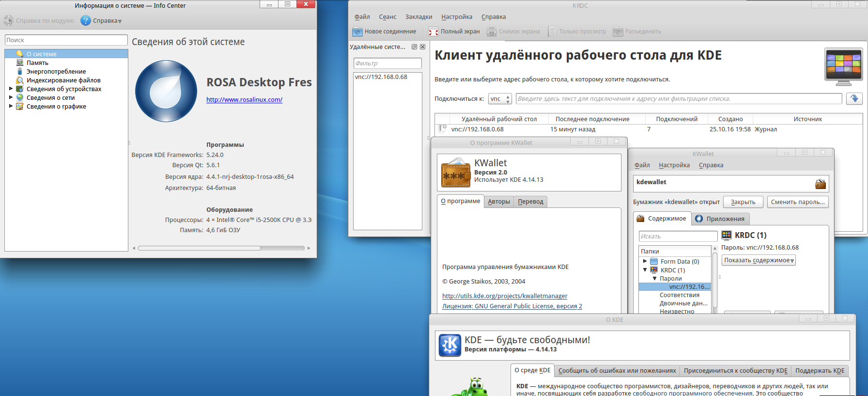Open the Справка menu in KWallet
Screen dimensions: 868x396
(711, 165)
